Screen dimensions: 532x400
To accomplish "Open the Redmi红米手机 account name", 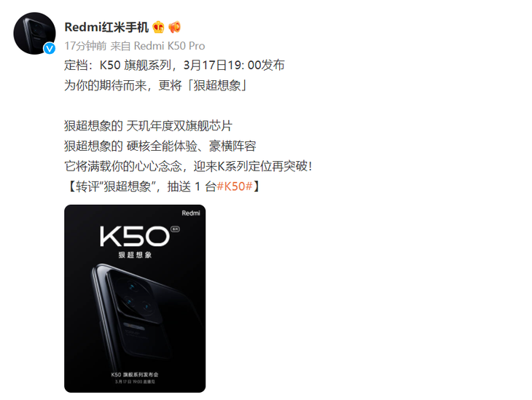I will [106, 27].
